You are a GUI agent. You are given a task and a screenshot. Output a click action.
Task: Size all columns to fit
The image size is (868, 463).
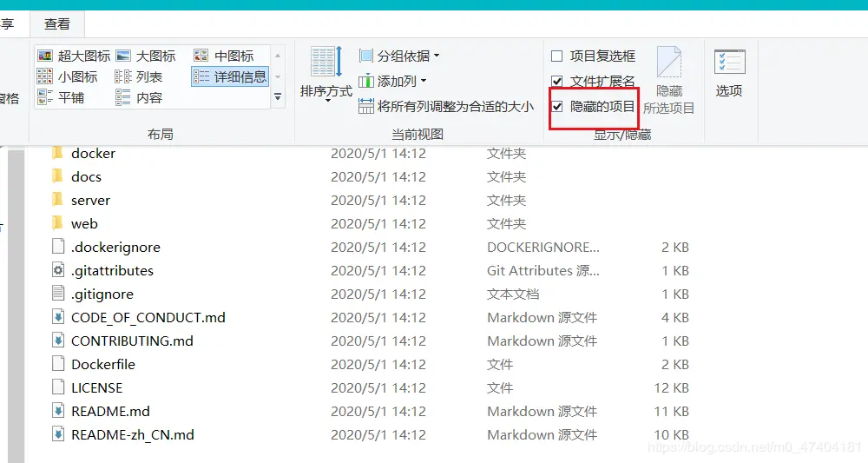point(446,106)
